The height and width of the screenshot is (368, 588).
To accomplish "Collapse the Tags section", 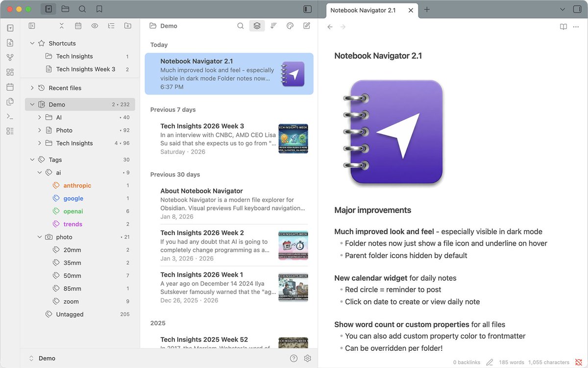I will (x=32, y=159).
